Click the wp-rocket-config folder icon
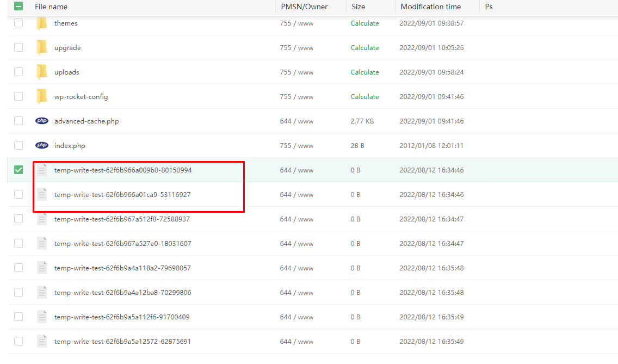 coord(42,96)
